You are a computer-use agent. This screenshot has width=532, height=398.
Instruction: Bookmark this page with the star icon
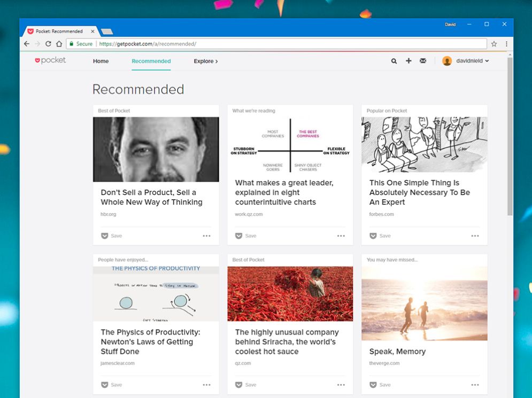point(494,44)
